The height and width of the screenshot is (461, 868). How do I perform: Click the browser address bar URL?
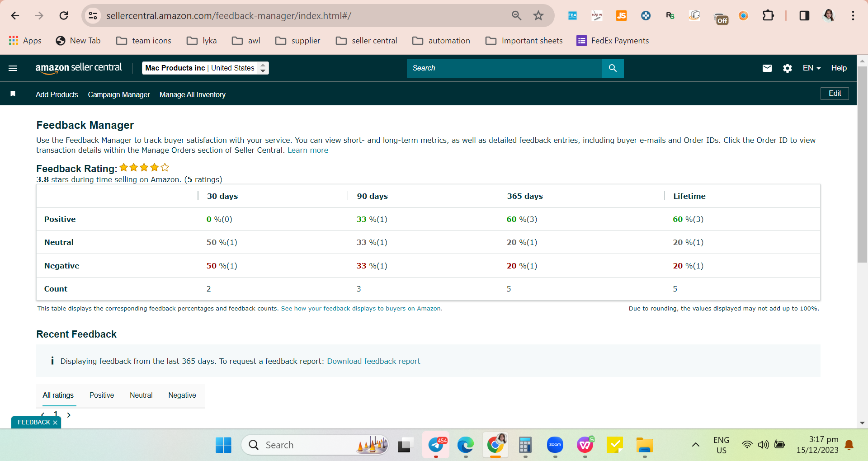tap(229, 16)
